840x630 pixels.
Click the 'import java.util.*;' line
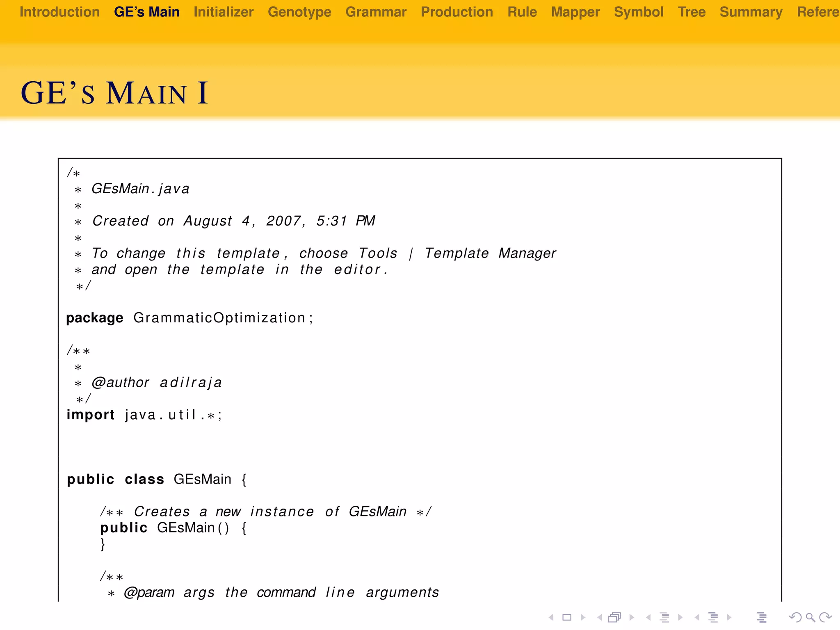pos(144,415)
